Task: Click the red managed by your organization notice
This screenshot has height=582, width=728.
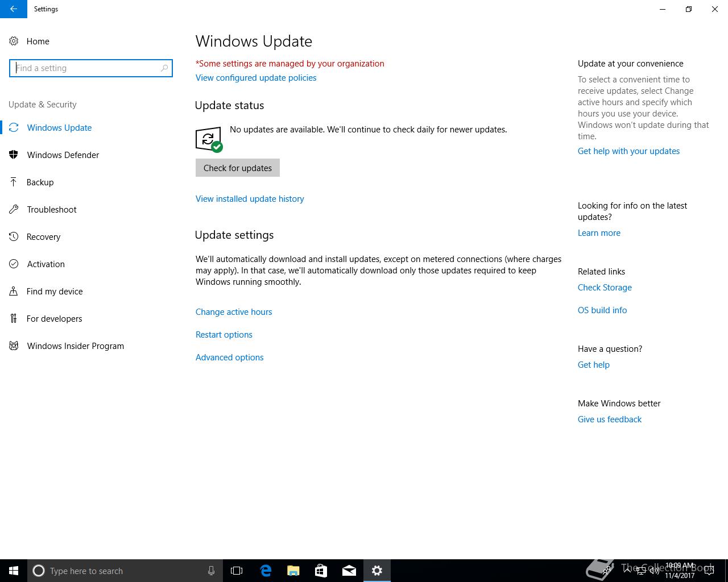Action: tap(290, 64)
